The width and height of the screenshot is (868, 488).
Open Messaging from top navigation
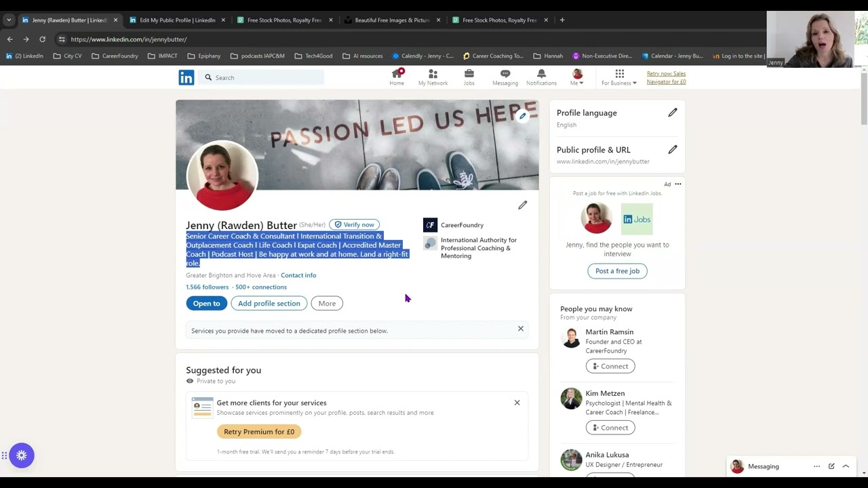point(505,77)
